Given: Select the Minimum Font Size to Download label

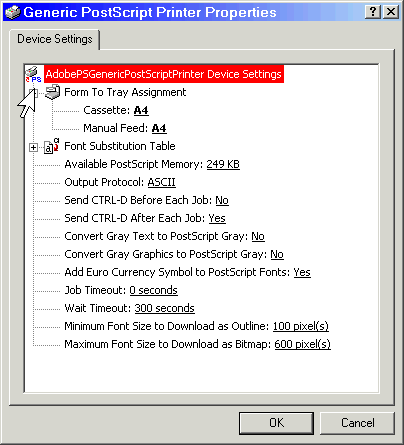Looking at the screenshot, I should (167, 326).
